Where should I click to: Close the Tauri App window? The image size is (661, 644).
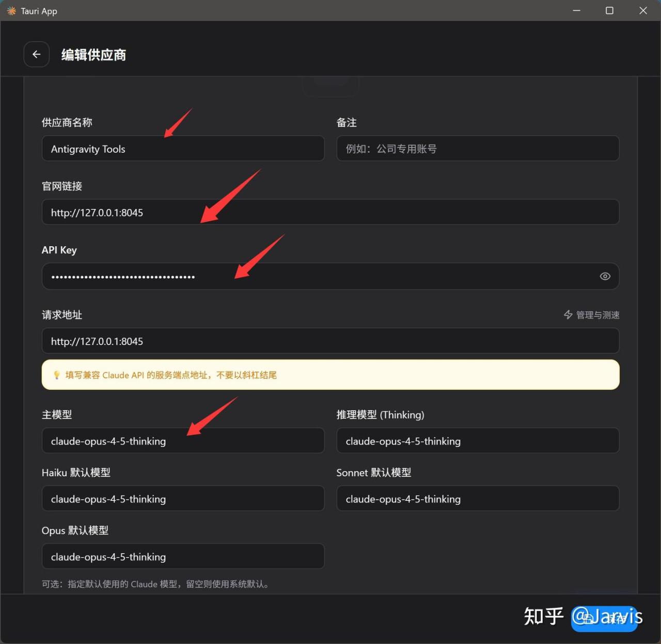tap(643, 11)
